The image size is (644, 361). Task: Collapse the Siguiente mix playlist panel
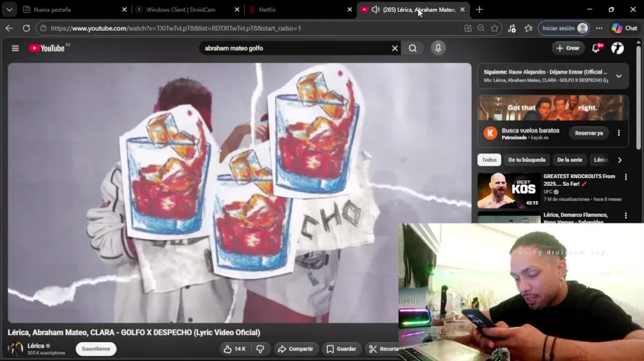pos(618,76)
